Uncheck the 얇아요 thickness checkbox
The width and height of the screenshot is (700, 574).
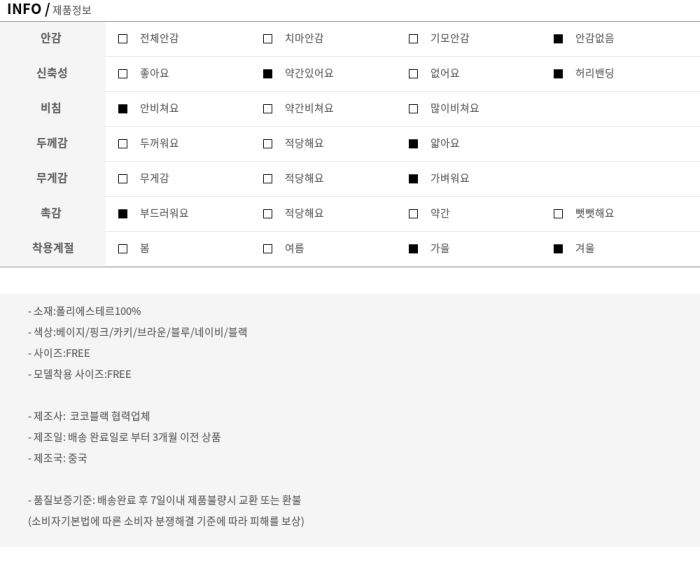[413, 144]
